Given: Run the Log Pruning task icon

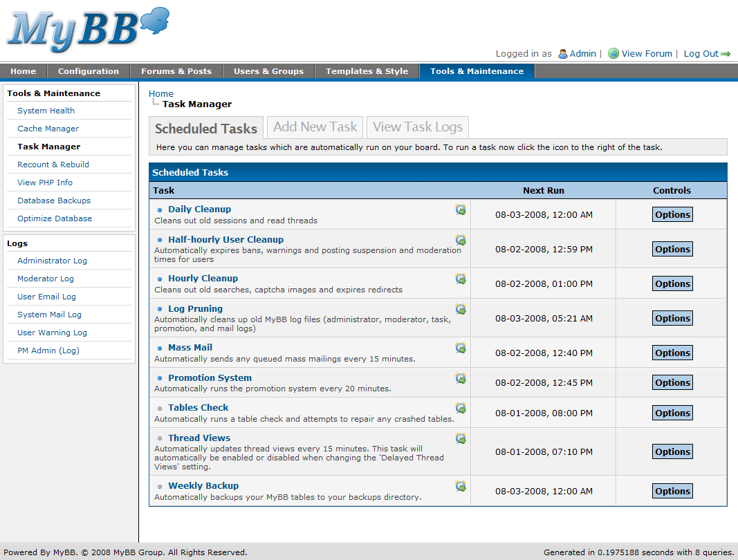Looking at the screenshot, I should coord(461,309).
